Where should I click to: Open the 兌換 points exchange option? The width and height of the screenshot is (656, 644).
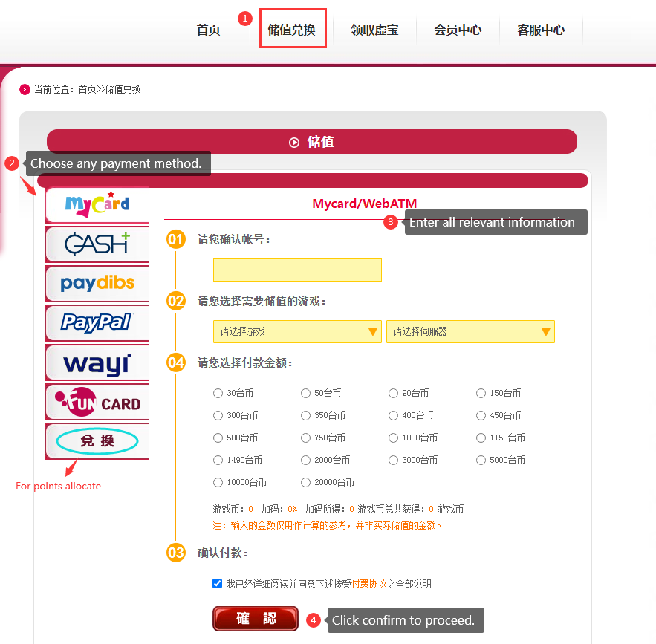point(97,440)
